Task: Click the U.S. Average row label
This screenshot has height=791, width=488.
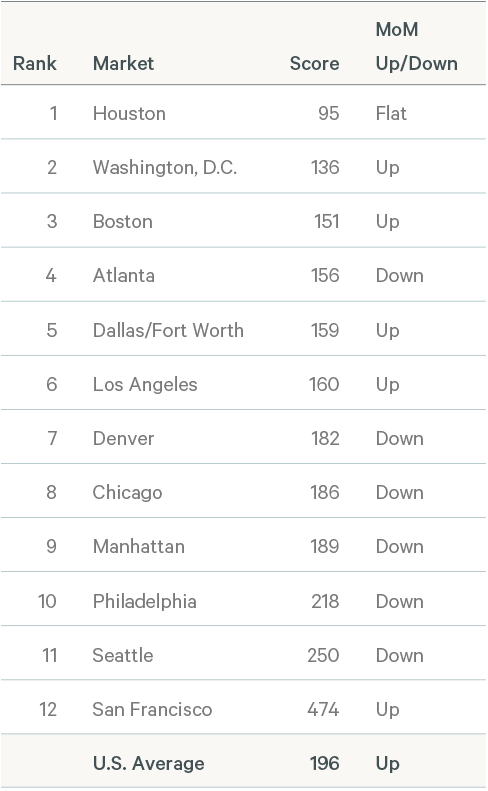Action: 148,763
